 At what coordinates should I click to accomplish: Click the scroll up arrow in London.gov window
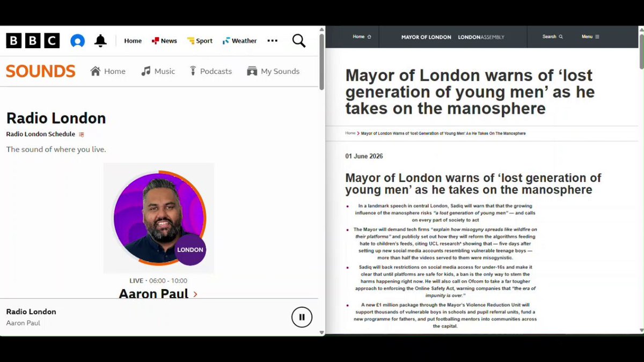(x=641, y=29)
